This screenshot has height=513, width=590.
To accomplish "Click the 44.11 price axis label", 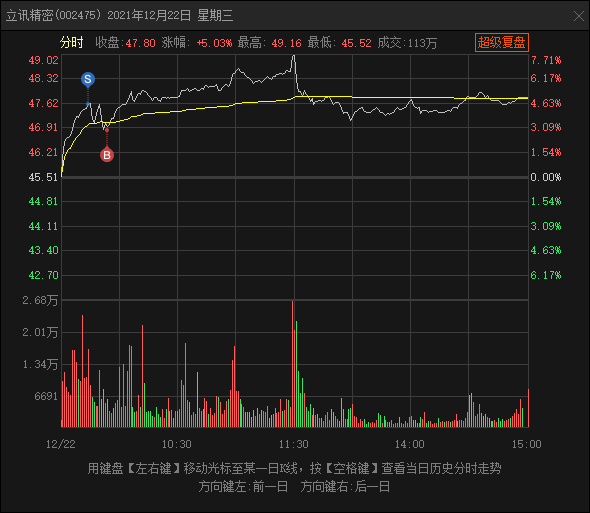I will [x=44, y=226].
